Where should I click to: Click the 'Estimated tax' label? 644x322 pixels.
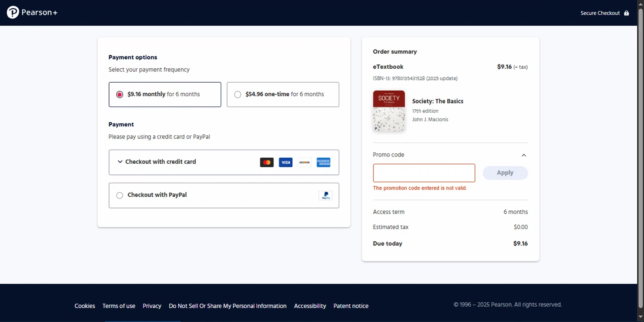[x=391, y=227]
